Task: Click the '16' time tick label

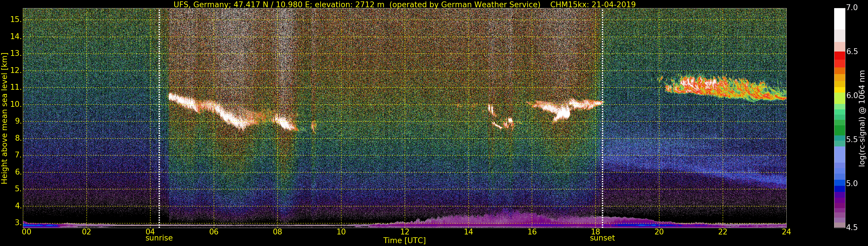Action: coord(532,232)
